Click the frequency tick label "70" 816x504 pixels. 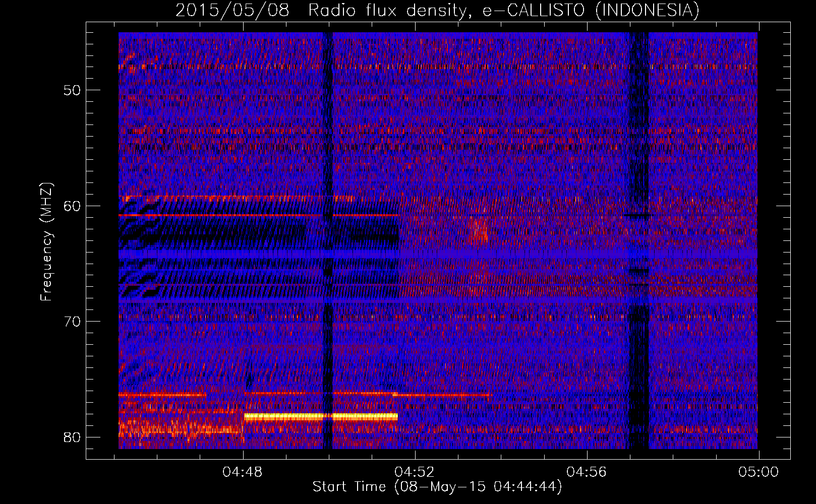tap(72, 321)
